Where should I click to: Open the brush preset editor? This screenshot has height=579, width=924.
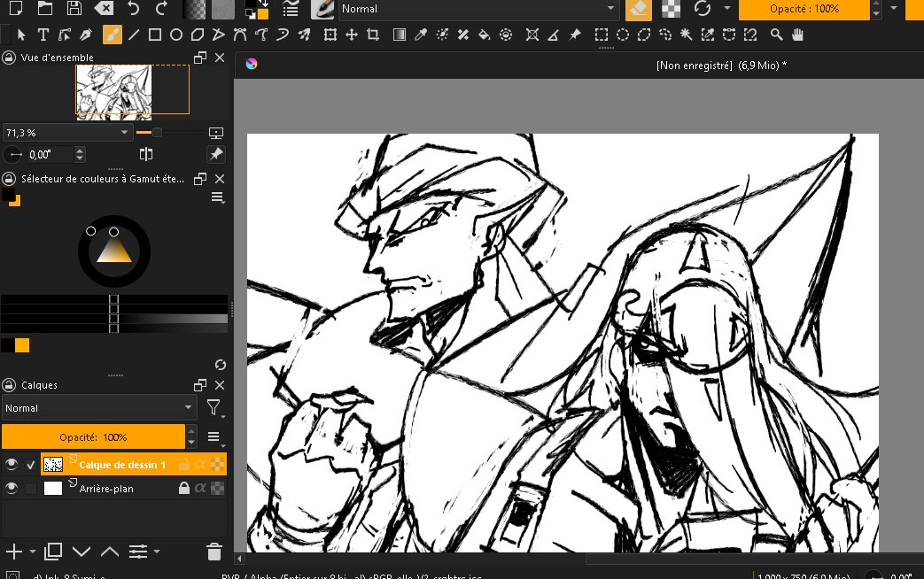(321, 10)
